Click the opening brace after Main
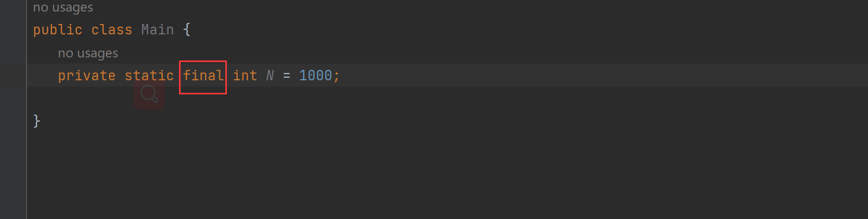The height and width of the screenshot is (219, 868). coord(187,30)
